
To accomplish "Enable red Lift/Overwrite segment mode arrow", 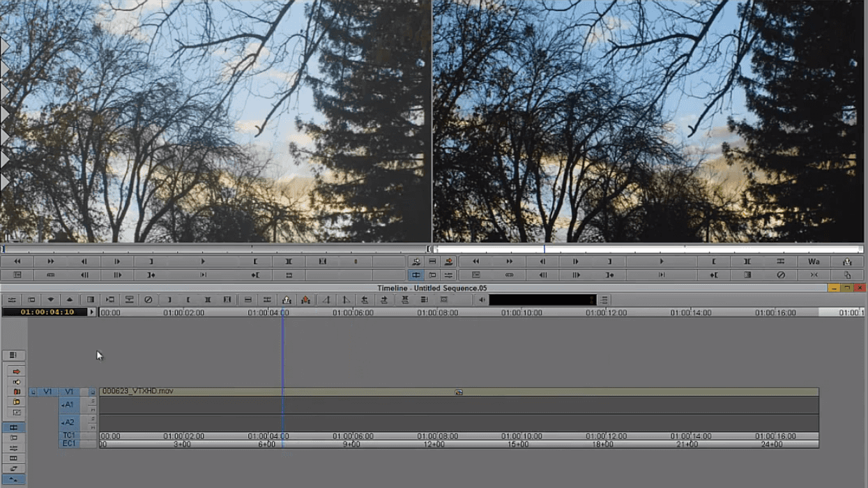I will click(x=17, y=372).
